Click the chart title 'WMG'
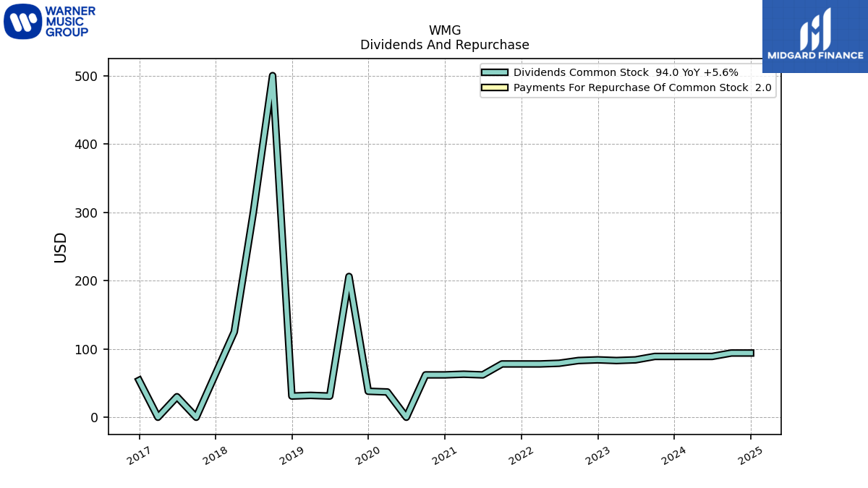The height and width of the screenshot is (488, 868). point(445,30)
